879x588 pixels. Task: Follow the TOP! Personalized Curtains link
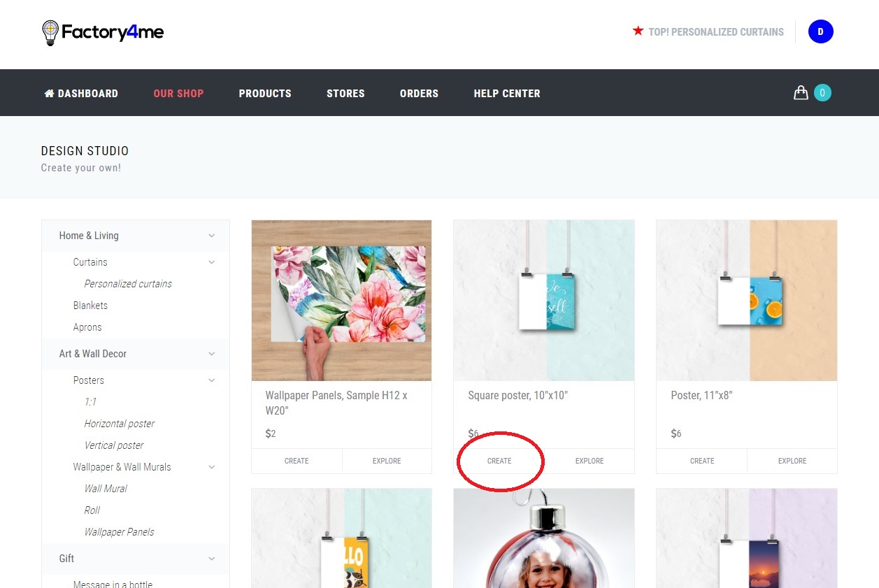tap(716, 31)
